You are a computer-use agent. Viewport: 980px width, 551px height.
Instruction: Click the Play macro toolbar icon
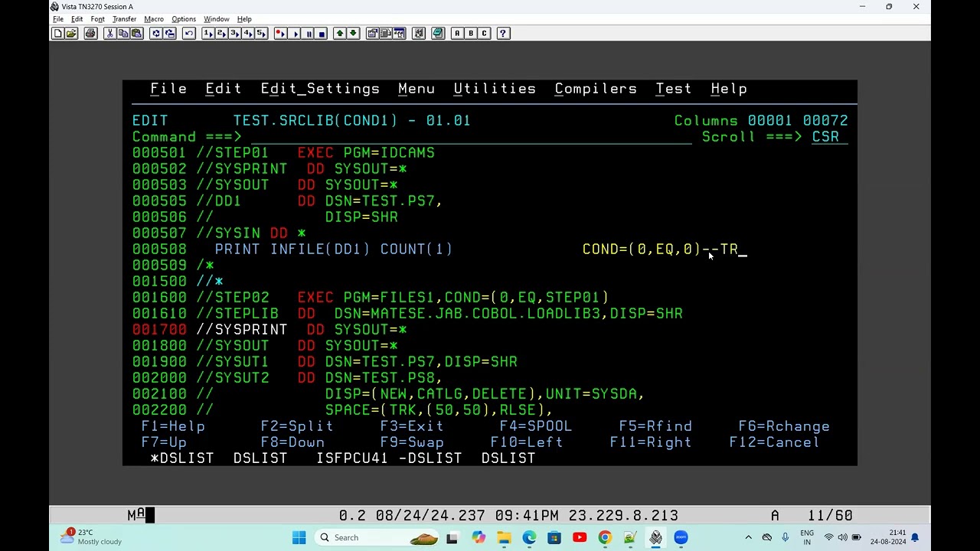pyautogui.click(x=295, y=33)
